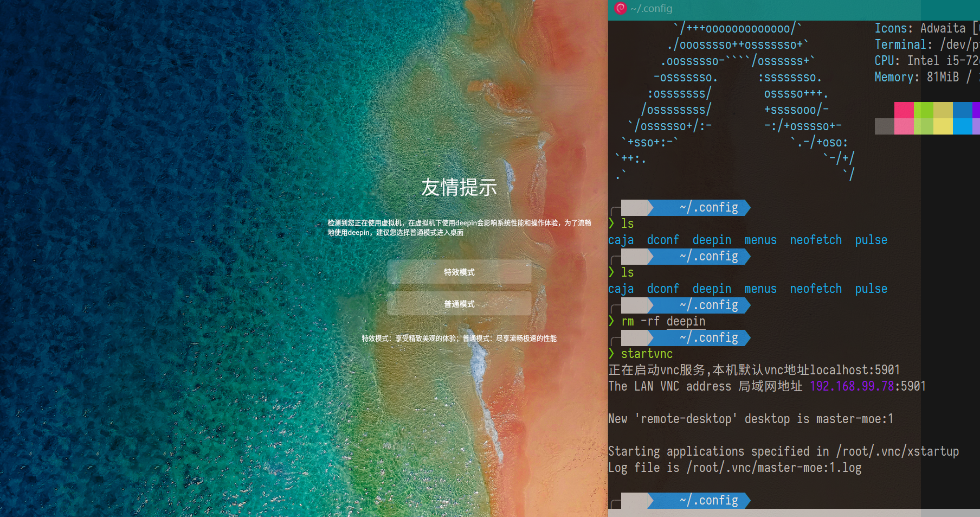Click the 'Icons: Adwaita' neofetch line
Image resolution: width=980 pixels, height=517 pixels.
pyautogui.click(x=927, y=28)
